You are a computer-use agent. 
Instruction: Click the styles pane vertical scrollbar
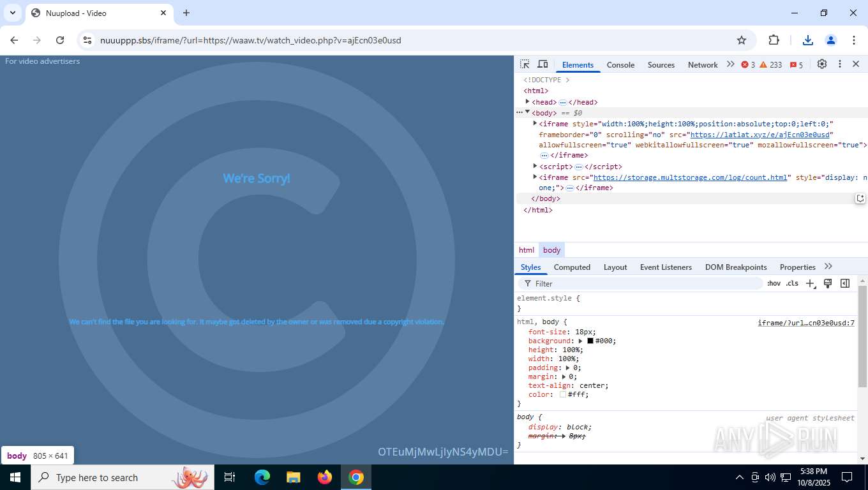click(862, 336)
